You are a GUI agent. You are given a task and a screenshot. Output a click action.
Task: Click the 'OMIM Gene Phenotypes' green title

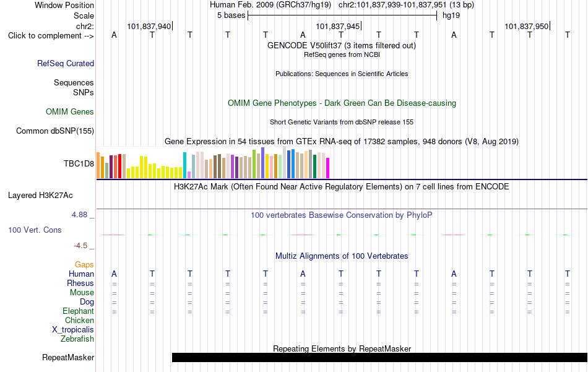click(x=342, y=103)
